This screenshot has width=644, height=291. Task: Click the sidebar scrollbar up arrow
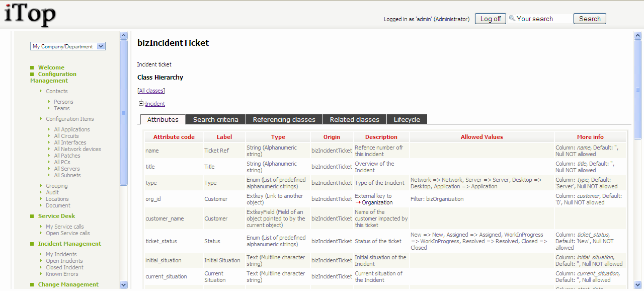[x=124, y=36]
